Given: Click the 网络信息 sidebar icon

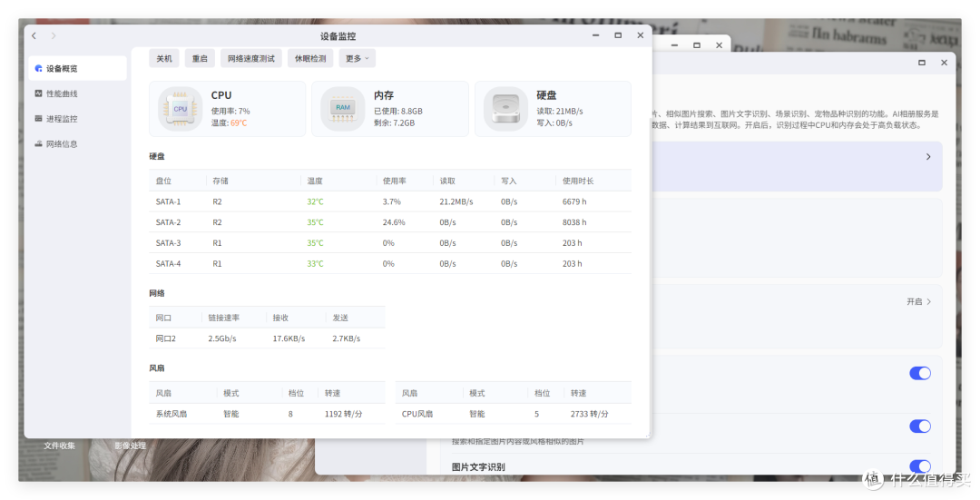Looking at the screenshot, I should (39, 143).
